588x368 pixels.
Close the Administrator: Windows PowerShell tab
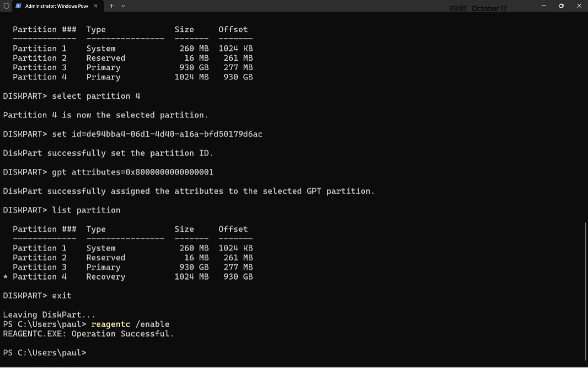point(95,6)
